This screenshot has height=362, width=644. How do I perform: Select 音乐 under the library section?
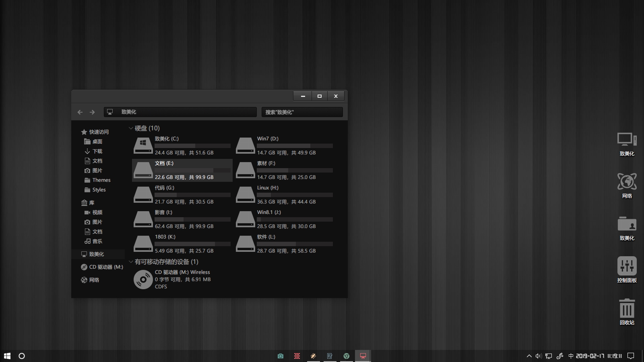tap(97, 241)
